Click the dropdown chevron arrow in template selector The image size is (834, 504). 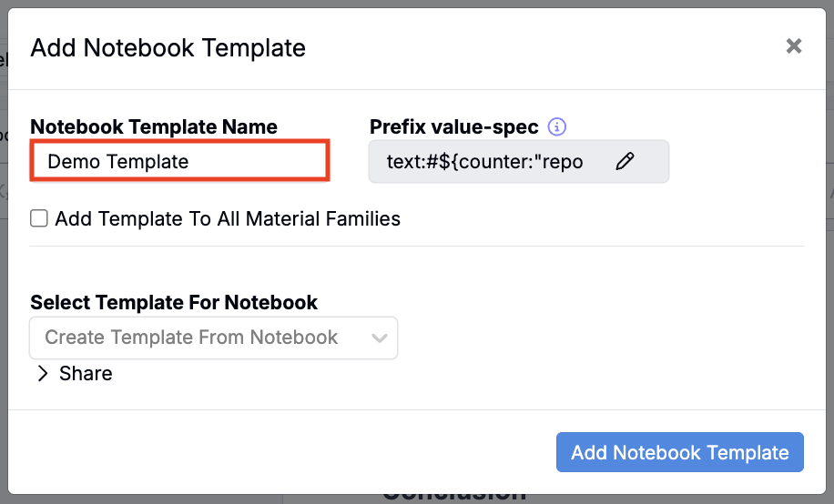coord(380,338)
